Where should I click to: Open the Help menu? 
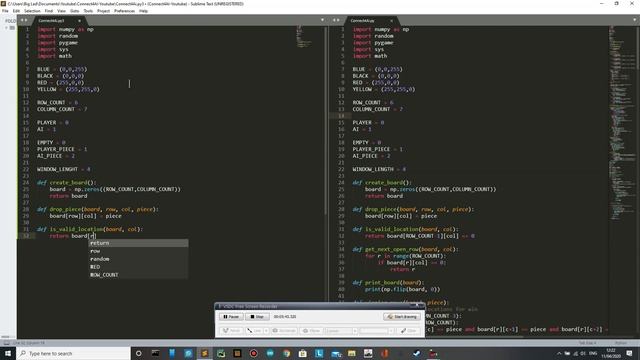[x=143, y=11]
